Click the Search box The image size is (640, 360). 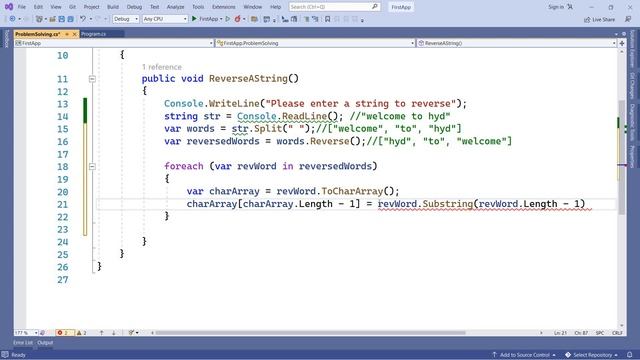pos(334,7)
